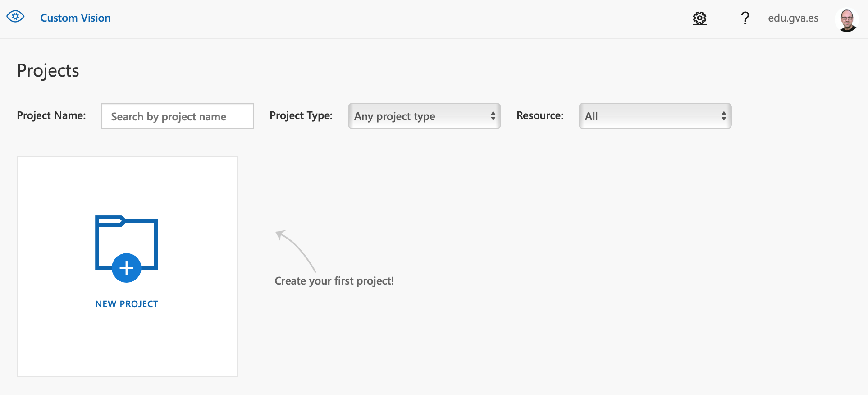Image resolution: width=868 pixels, height=395 pixels.
Task: Open the Resource dropdown showing All
Action: pyautogui.click(x=650, y=116)
